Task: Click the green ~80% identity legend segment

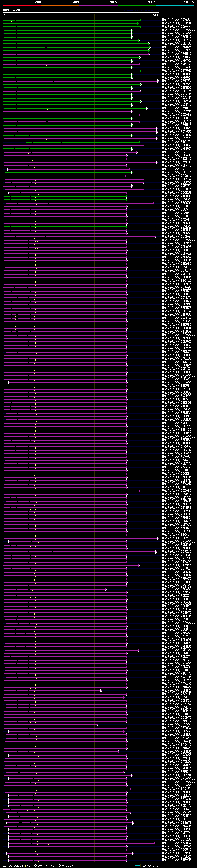Action: coord(137,6)
